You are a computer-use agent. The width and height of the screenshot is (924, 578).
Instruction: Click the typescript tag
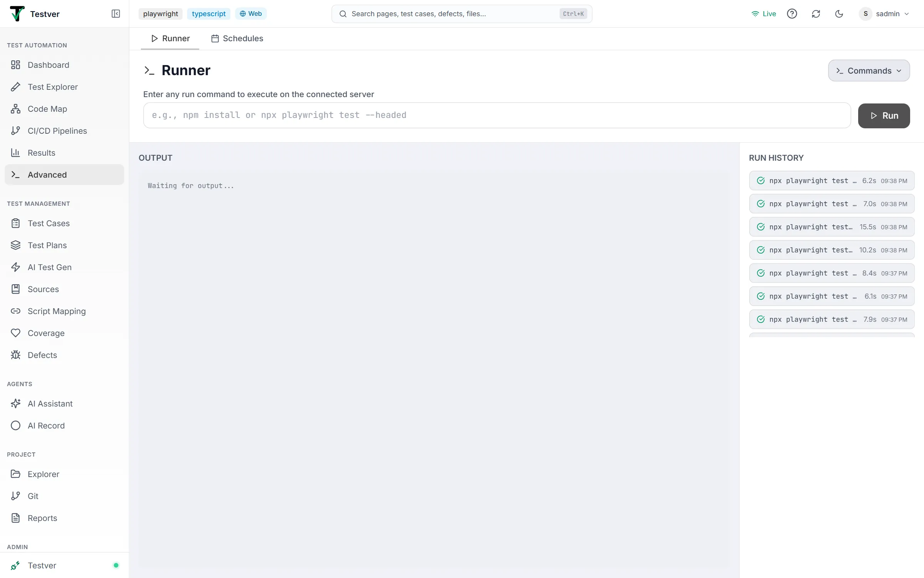point(209,14)
